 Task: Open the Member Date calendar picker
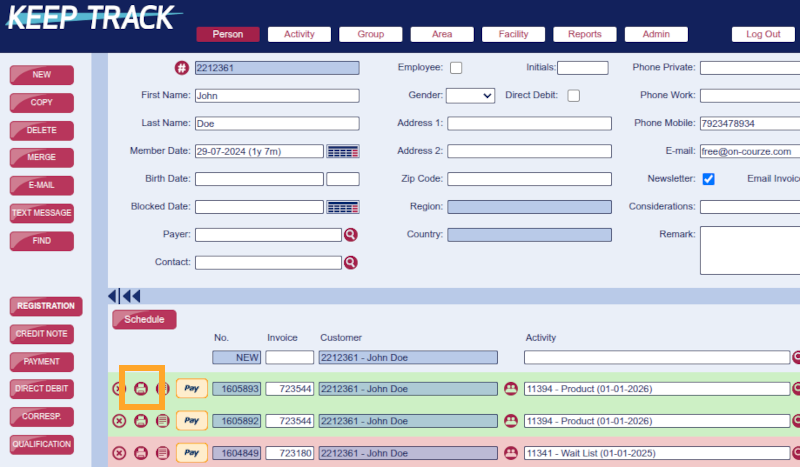pyautogui.click(x=343, y=152)
